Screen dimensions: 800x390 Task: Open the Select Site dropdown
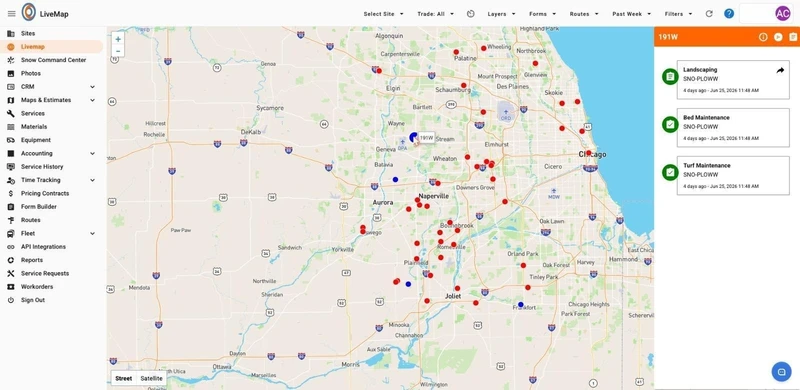pyautogui.click(x=383, y=14)
